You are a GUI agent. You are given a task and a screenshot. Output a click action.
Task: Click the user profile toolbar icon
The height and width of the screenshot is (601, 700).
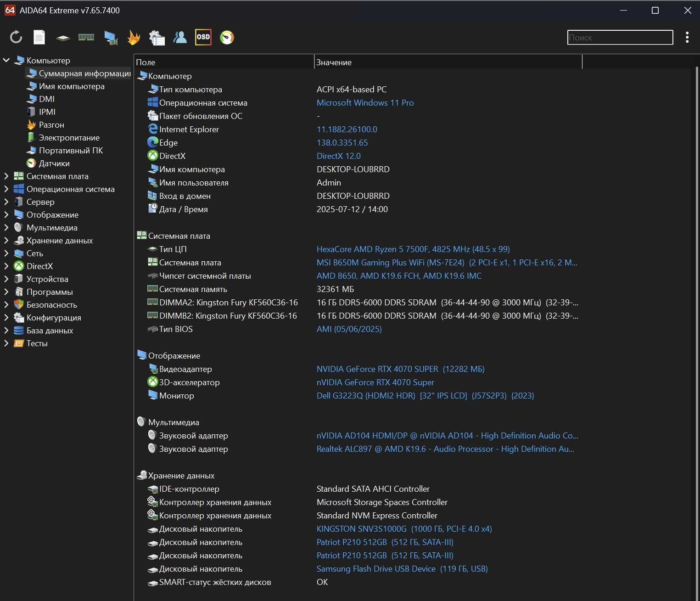pos(180,37)
